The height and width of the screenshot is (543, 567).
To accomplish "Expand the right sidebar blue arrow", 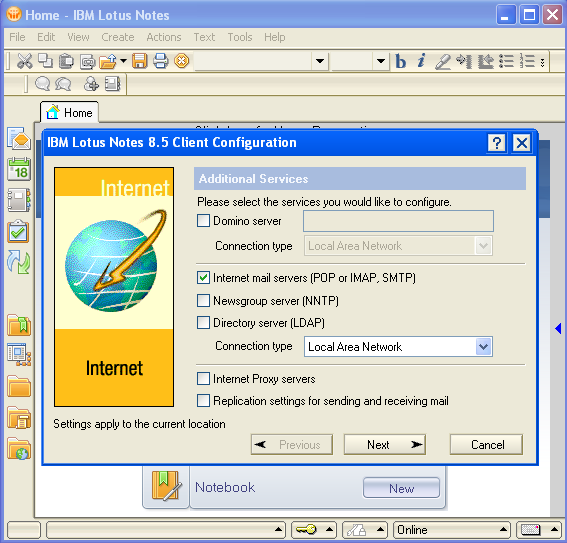I will (558, 328).
